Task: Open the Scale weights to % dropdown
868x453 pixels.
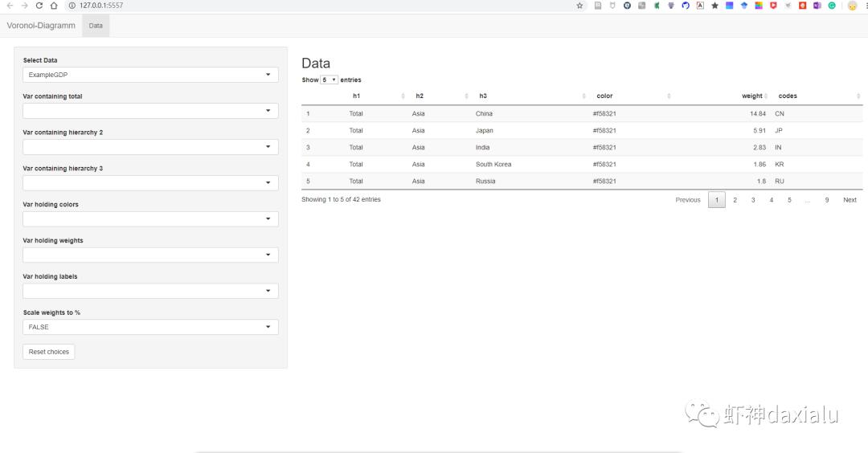Action: click(150, 327)
